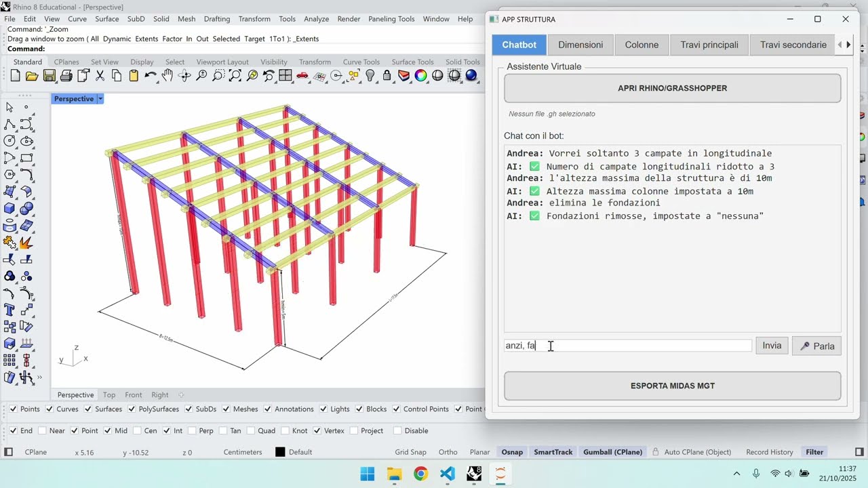Click the Print icon in Standard toolbar
Viewport: 868px width, 488px height.
click(x=66, y=76)
